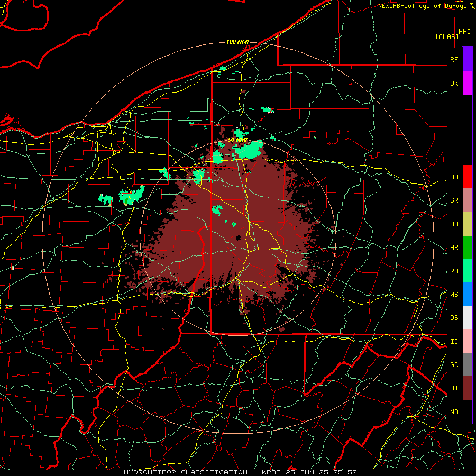Select the gray GC legend swatch

pyautogui.click(x=467, y=364)
